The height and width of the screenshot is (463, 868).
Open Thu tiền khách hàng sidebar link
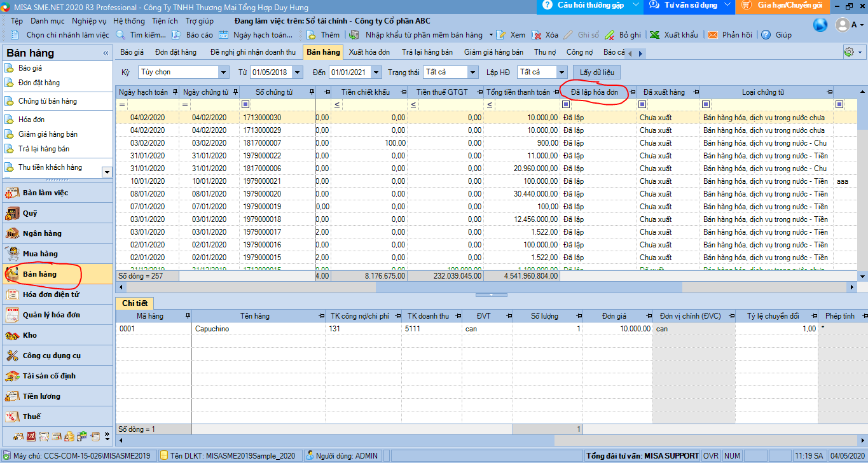pyautogui.click(x=50, y=167)
